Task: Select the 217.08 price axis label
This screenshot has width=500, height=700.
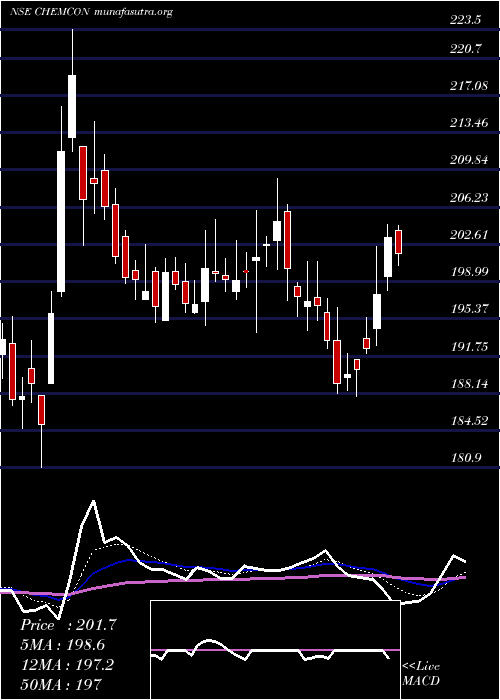Action: click(x=469, y=86)
